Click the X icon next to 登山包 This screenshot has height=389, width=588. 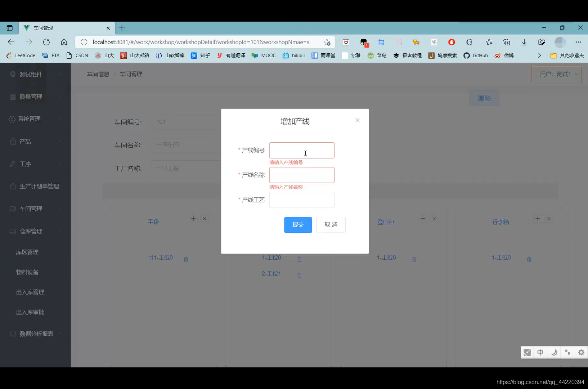(x=434, y=219)
